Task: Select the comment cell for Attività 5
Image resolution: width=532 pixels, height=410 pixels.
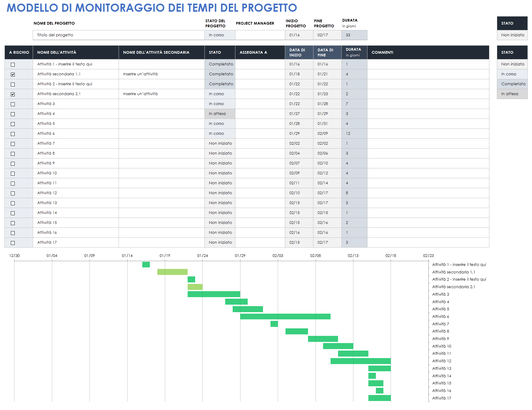Action: 428,124
